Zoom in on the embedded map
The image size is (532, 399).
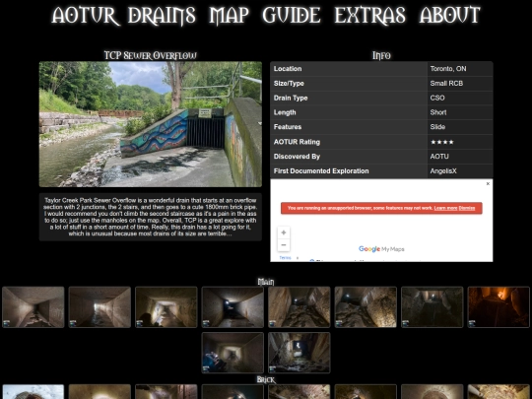284,233
